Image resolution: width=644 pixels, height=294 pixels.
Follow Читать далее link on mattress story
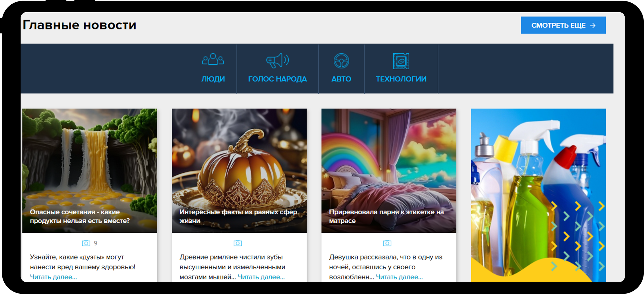click(x=399, y=277)
